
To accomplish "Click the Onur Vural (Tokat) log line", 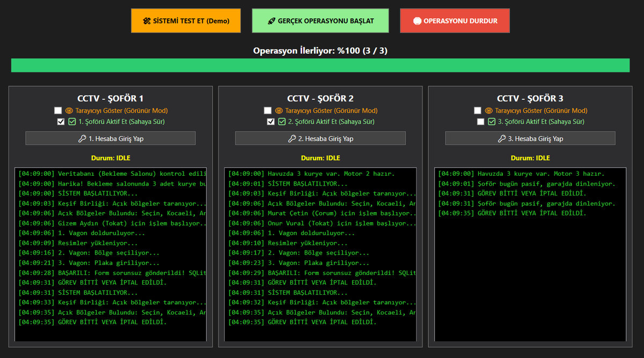I will pyautogui.click(x=322, y=223).
